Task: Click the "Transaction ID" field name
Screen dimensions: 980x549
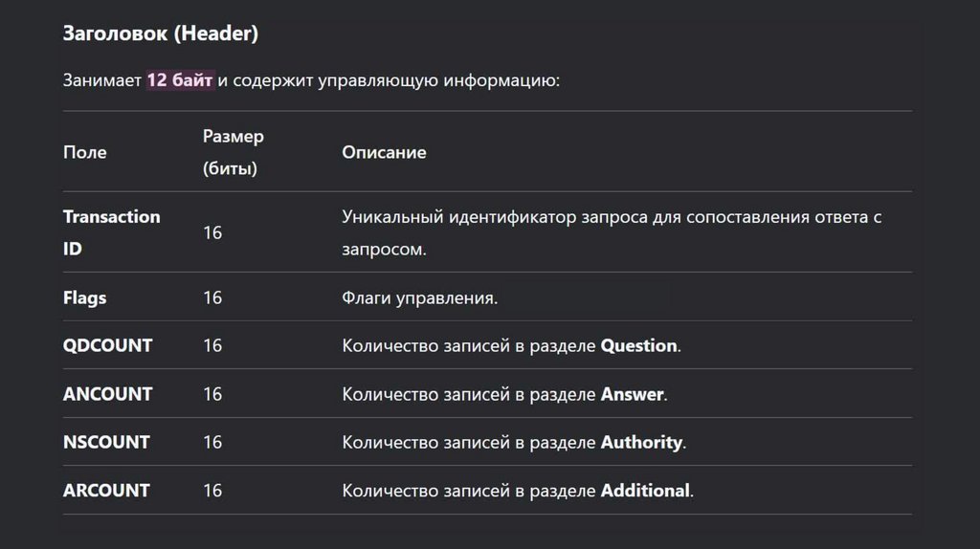Action: tap(111, 232)
